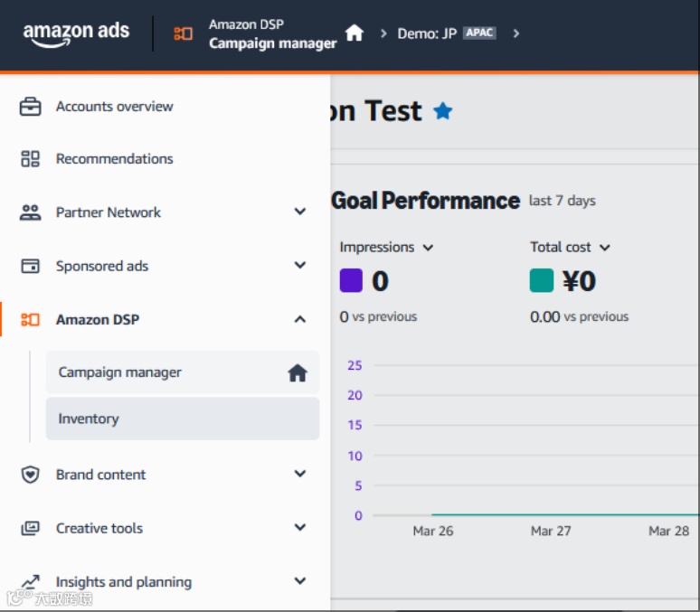Open Campaign manager submenu item
Screen dimensions: 700x612
pos(183,372)
